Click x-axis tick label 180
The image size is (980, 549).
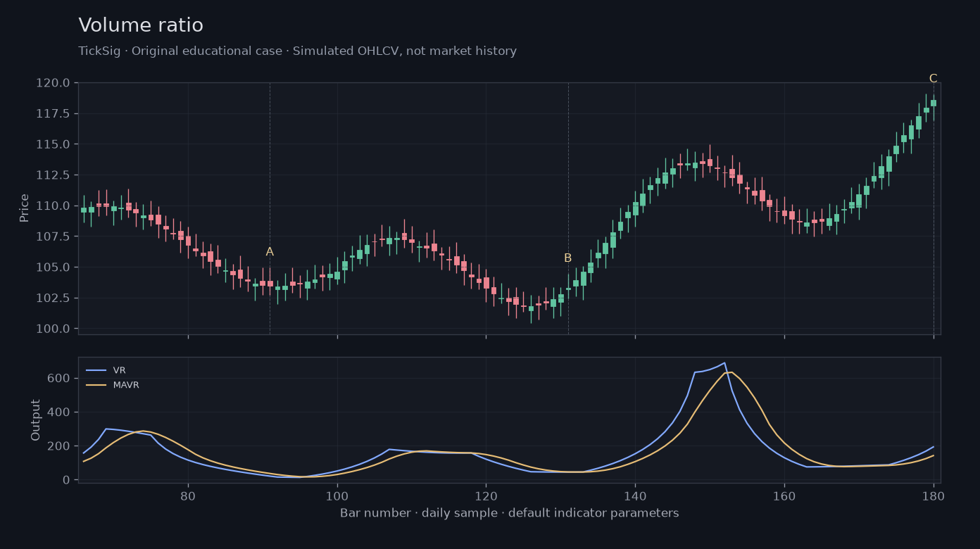pos(934,495)
